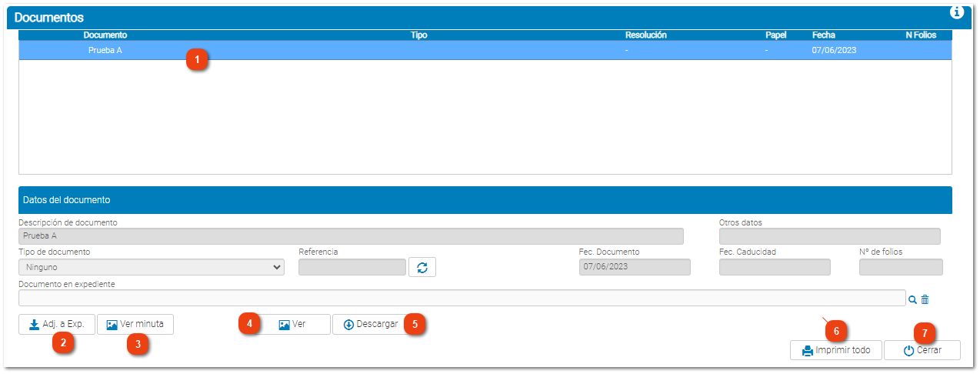Sort by the Documento column header
980x374 pixels.
point(105,35)
